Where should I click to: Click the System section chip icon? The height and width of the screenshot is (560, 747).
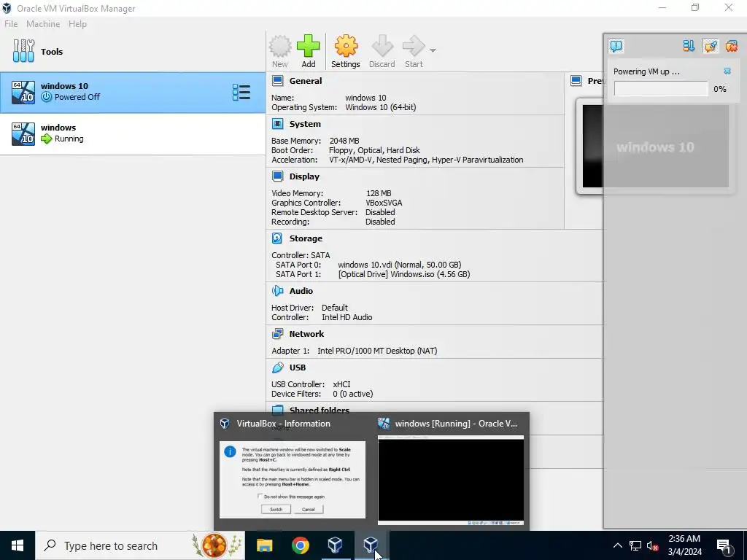(x=277, y=124)
